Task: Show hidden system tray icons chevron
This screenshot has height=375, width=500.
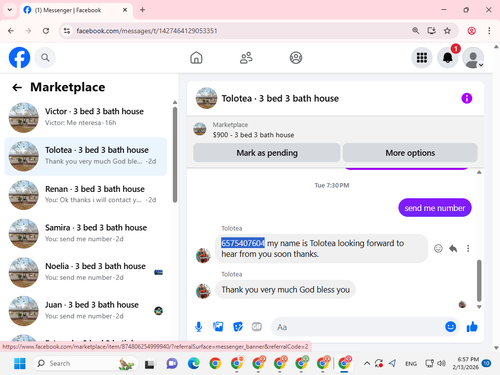Action: tap(367, 363)
